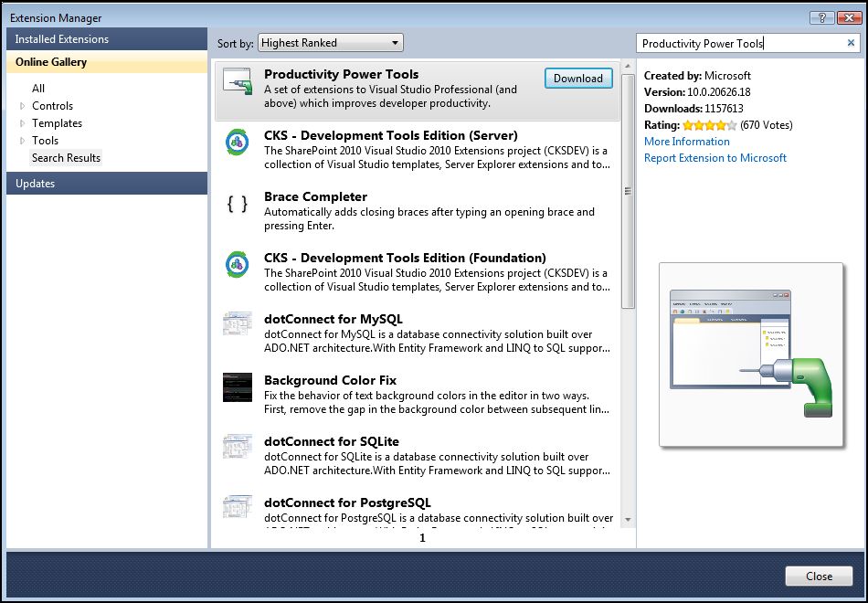Click the scroll up arrow of results list
This screenshot has width=868, height=603.
(628, 66)
